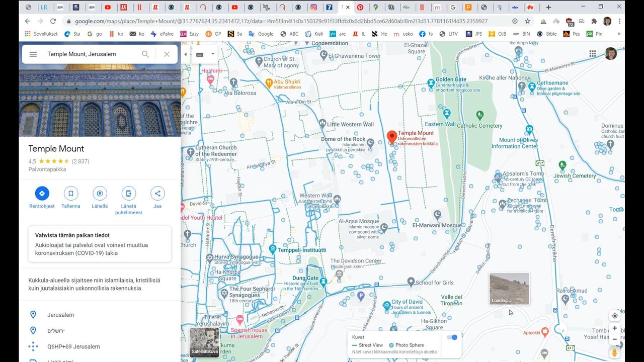Share place with Jaa icon
The image size is (644, 362).
point(157,194)
